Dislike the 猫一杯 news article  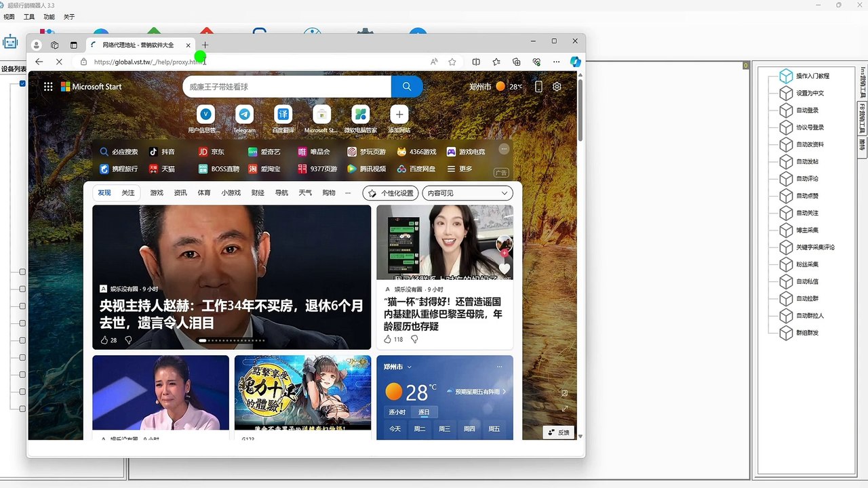coord(414,339)
